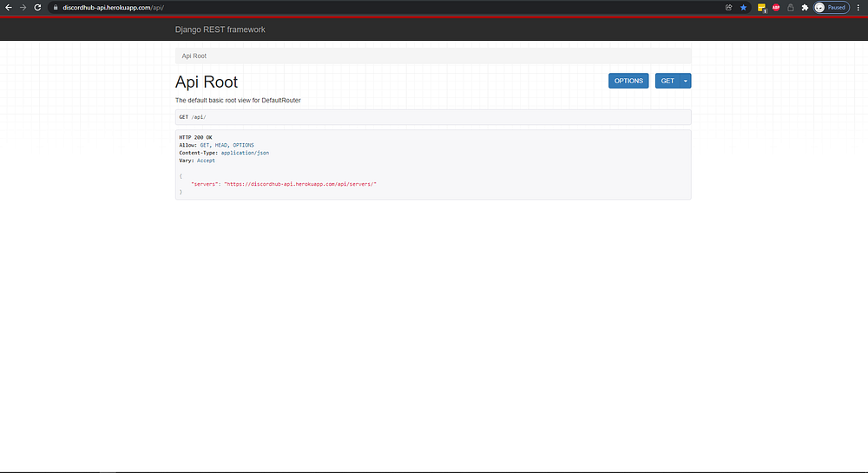Click the Accept value in Vary header

click(x=206, y=161)
